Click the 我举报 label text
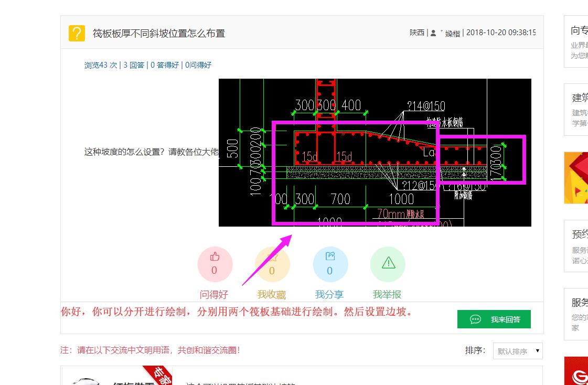This screenshot has width=588, height=385. point(388,295)
